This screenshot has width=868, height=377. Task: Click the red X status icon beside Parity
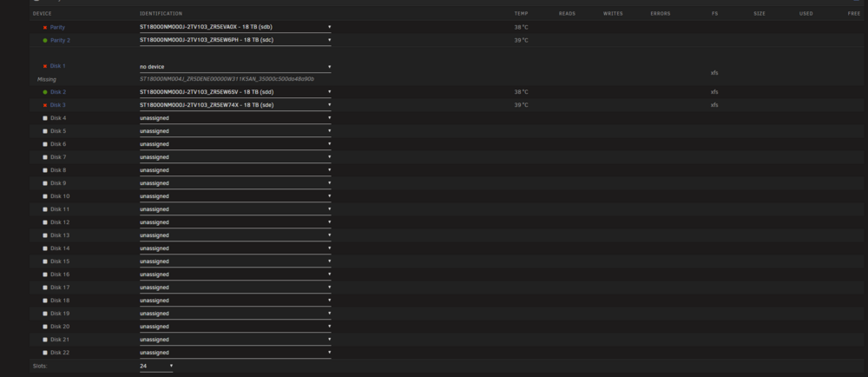tap(45, 27)
